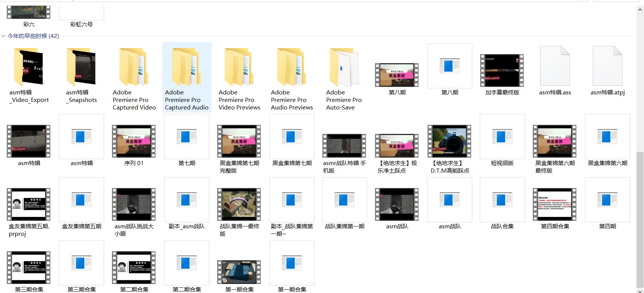Click the 短视频版 project file

(502, 137)
